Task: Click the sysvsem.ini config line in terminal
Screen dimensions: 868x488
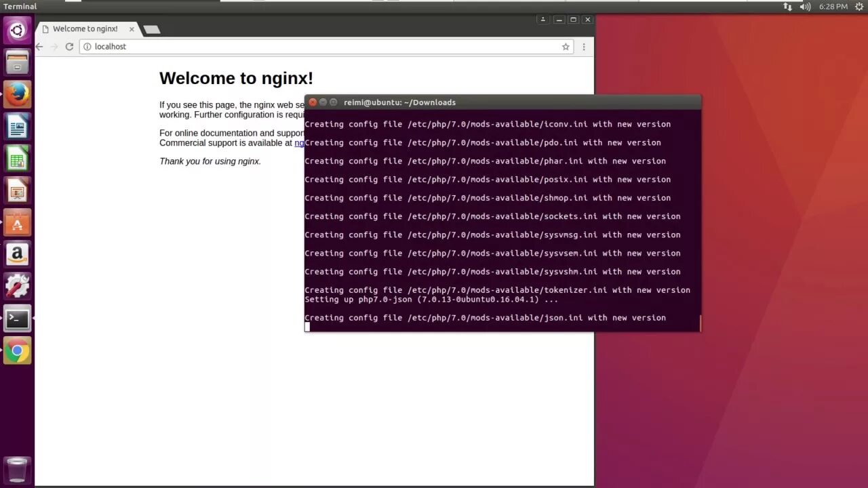Action: (492, 253)
